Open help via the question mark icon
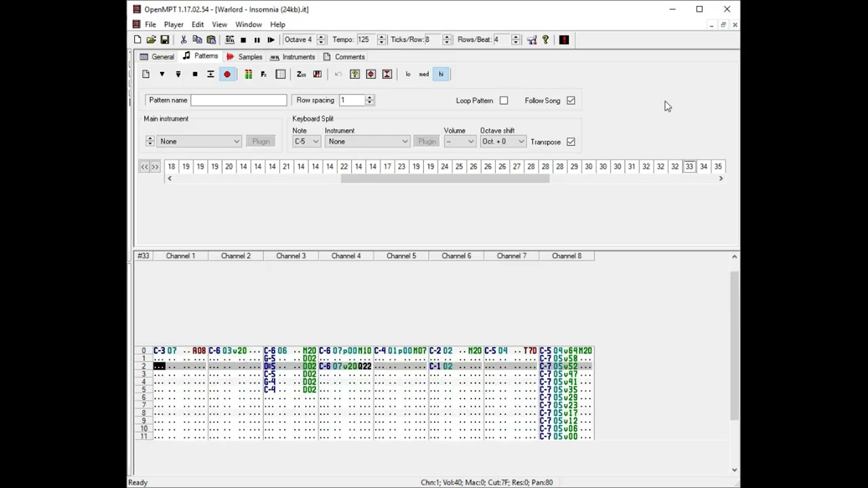868x488 pixels. (x=545, y=40)
